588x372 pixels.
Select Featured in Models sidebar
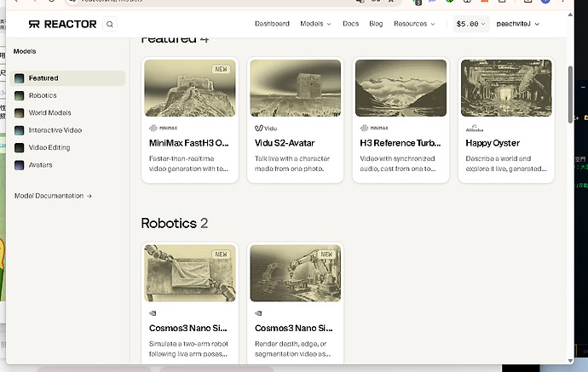click(x=68, y=78)
